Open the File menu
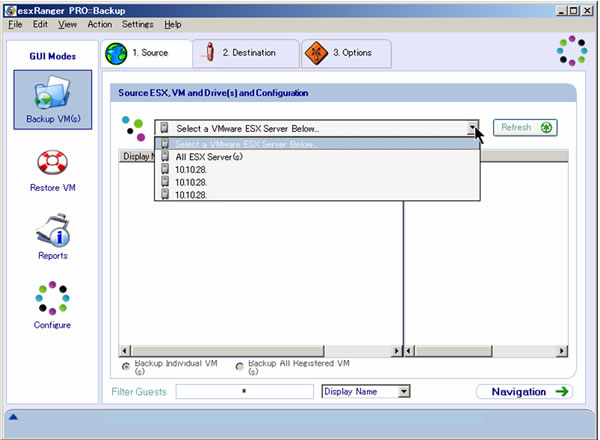This screenshot has width=600, height=440. [15, 24]
